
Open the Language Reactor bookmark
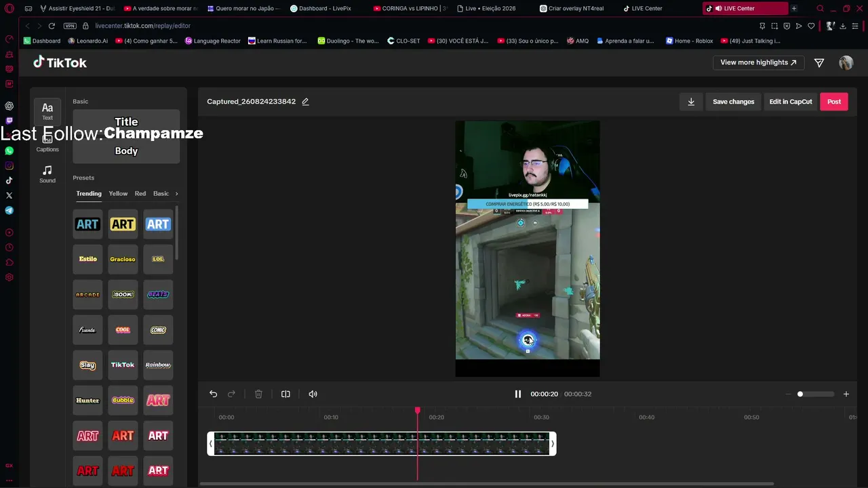pos(212,41)
